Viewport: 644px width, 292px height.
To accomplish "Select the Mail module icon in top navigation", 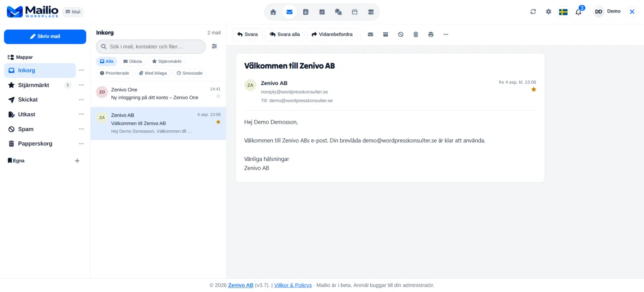I will tap(289, 12).
